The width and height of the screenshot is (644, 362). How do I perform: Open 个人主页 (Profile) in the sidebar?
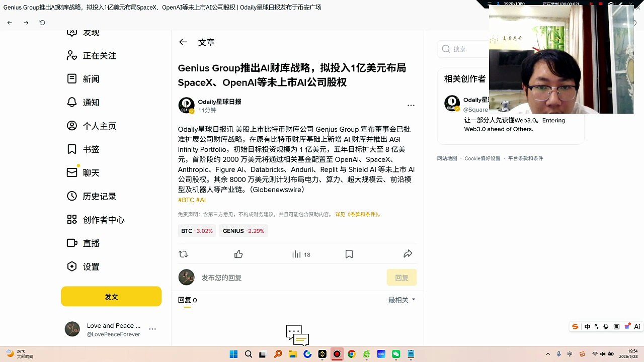pyautogui.click(x=100, y=126)
